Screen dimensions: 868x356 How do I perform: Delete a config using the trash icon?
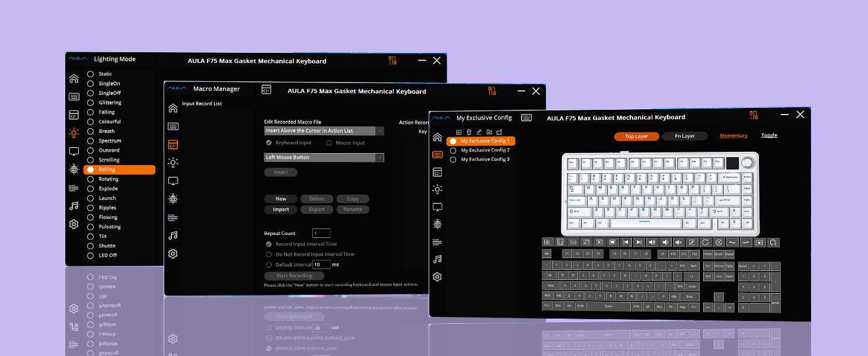coord(469,132)
